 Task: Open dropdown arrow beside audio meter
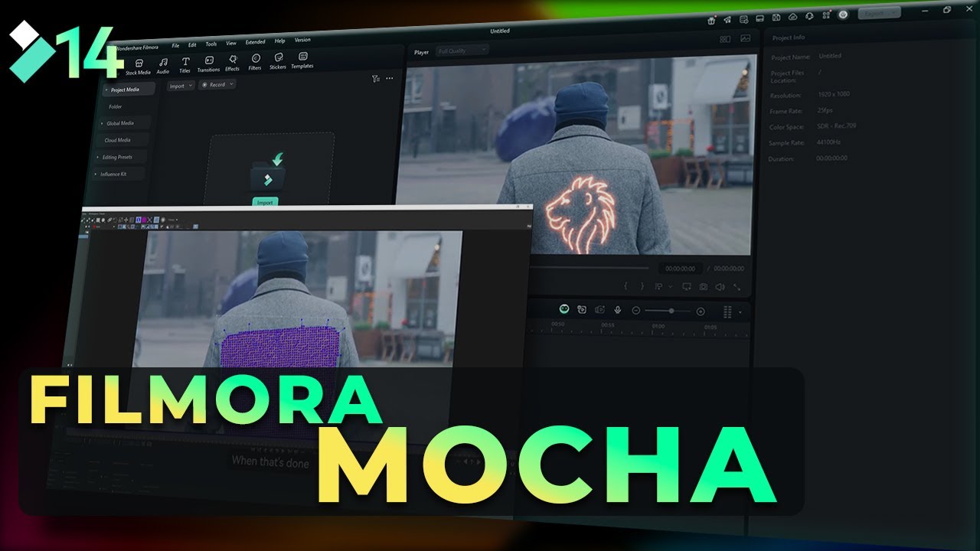coord(740,312)
